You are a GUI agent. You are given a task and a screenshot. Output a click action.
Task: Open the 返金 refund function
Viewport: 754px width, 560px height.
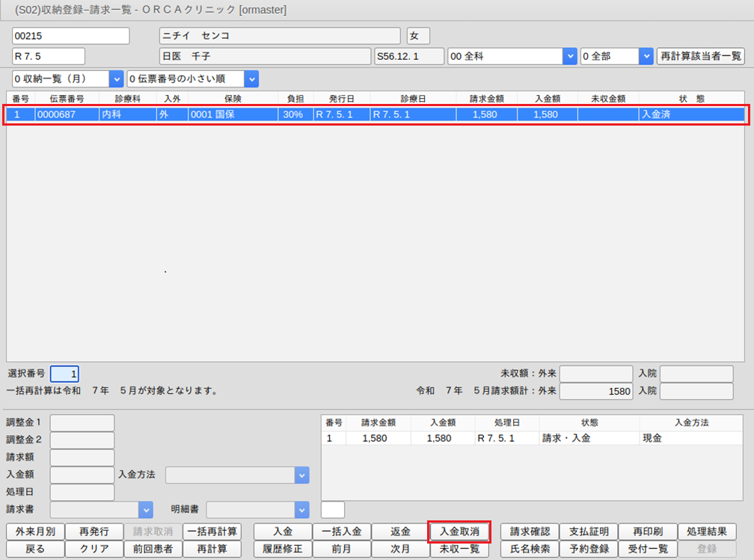click(400, 532)
